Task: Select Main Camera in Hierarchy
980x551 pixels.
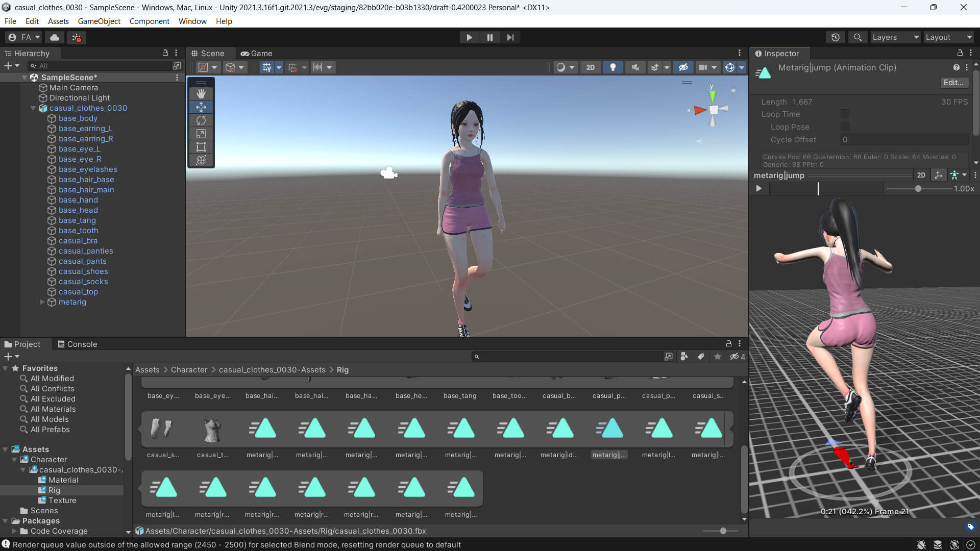Action: (x=73, y=88)
